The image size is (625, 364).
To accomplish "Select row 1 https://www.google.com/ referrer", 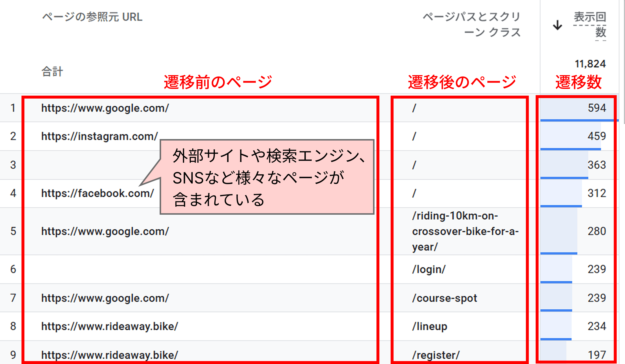I will (x=105, y=108).
